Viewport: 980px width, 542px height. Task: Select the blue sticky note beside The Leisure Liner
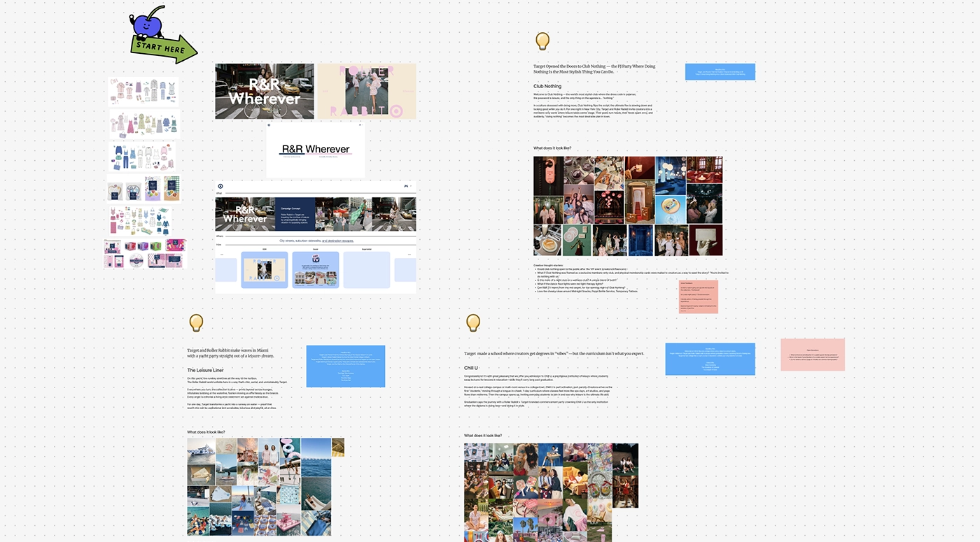click(346, 366)
